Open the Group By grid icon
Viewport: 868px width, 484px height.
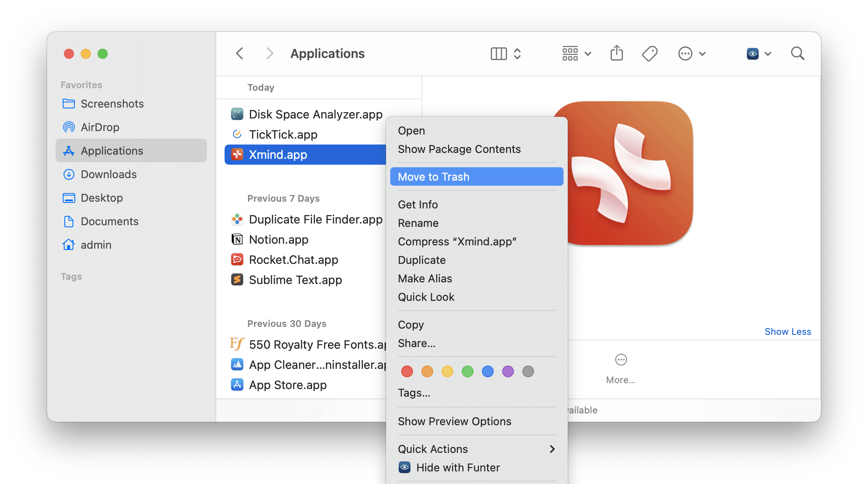570,54
